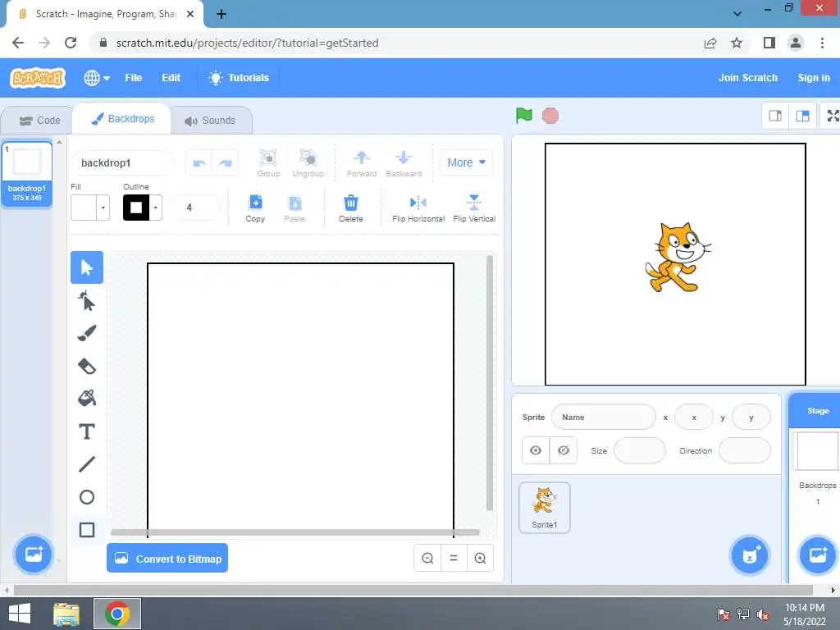Show the sprite with eye icon
This screenshot has height=630, width=840.
tap(536, 450)
